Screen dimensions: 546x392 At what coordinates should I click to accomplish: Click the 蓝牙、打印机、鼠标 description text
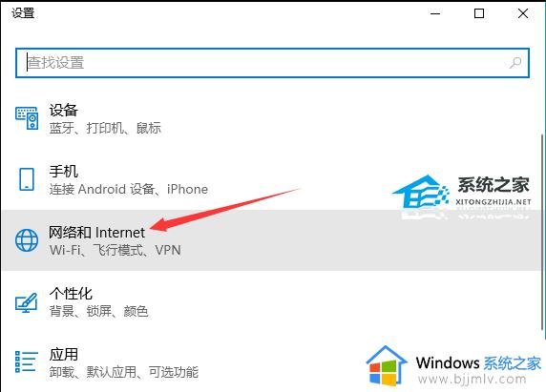(105, 128)
